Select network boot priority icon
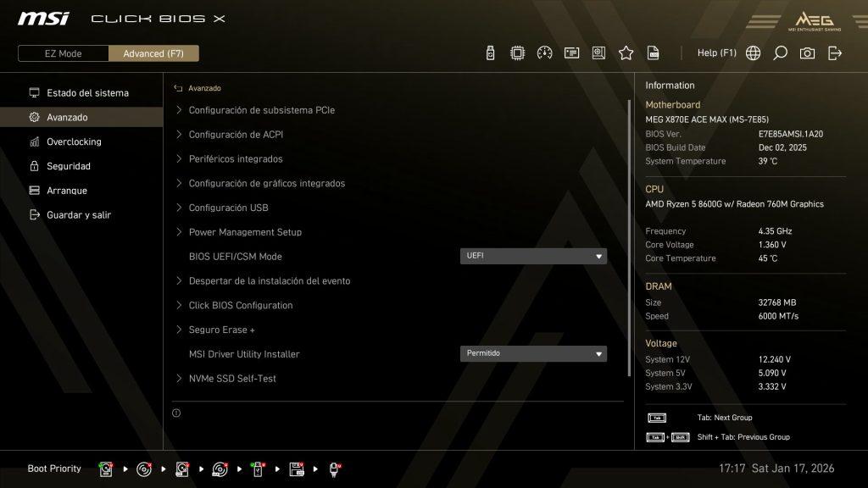Image resolution: width=868 pixels, height=488 pixels. click(334, 469)
